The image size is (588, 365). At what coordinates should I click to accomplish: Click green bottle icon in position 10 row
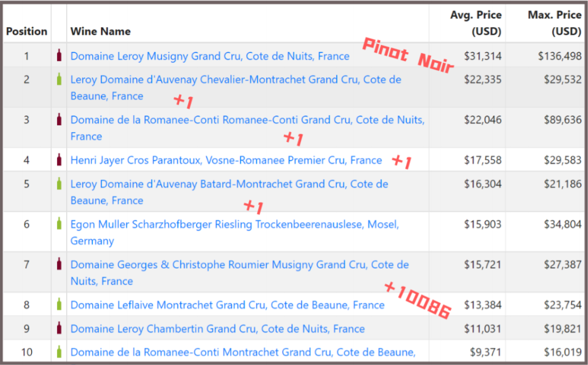[59, 352]
